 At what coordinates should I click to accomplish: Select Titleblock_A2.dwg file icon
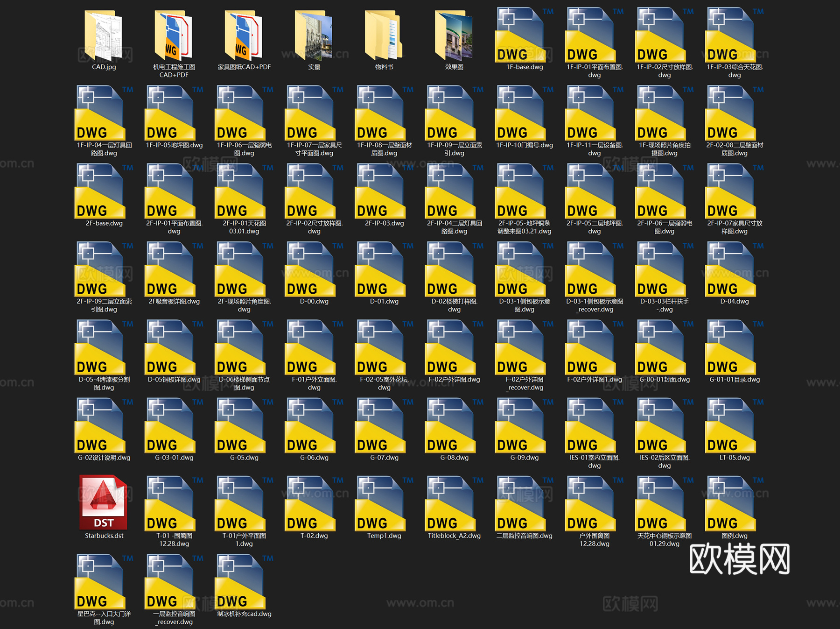[x=450, y=503]
